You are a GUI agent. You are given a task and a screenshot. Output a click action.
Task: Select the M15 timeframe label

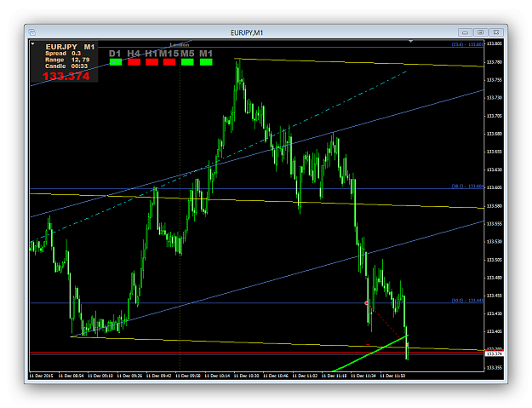(169, 54)
